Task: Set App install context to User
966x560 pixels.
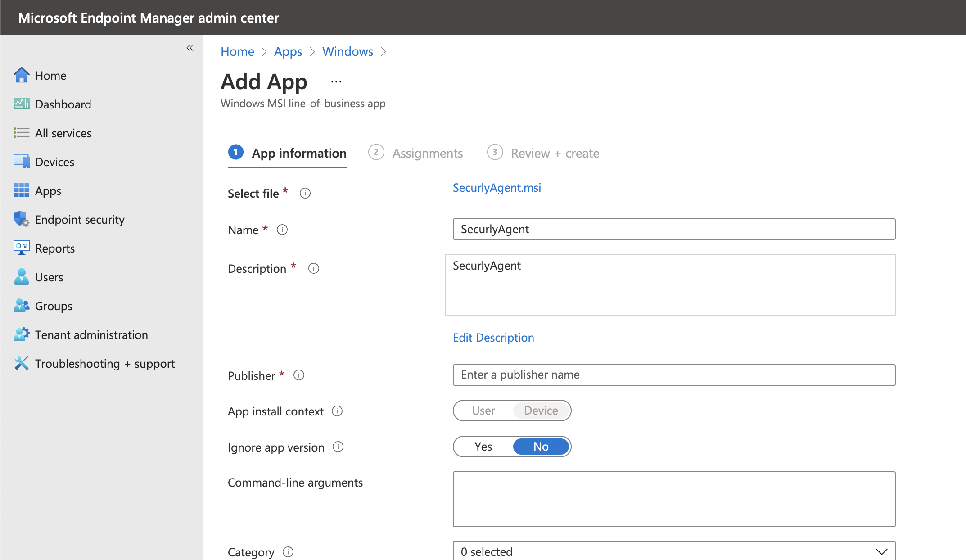Action: [x=483, y=411]
